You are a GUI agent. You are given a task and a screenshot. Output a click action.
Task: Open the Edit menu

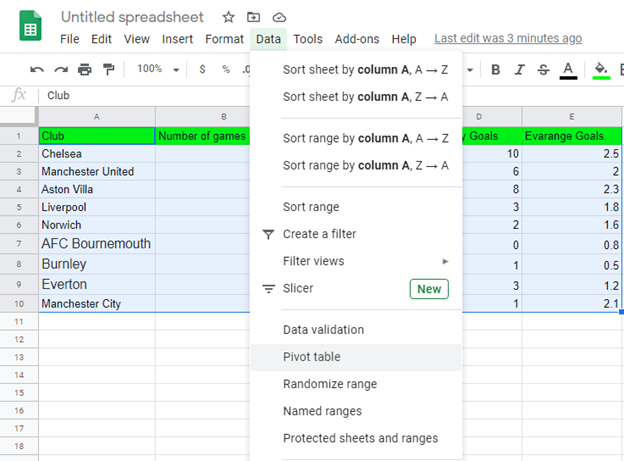click(101, 39)
